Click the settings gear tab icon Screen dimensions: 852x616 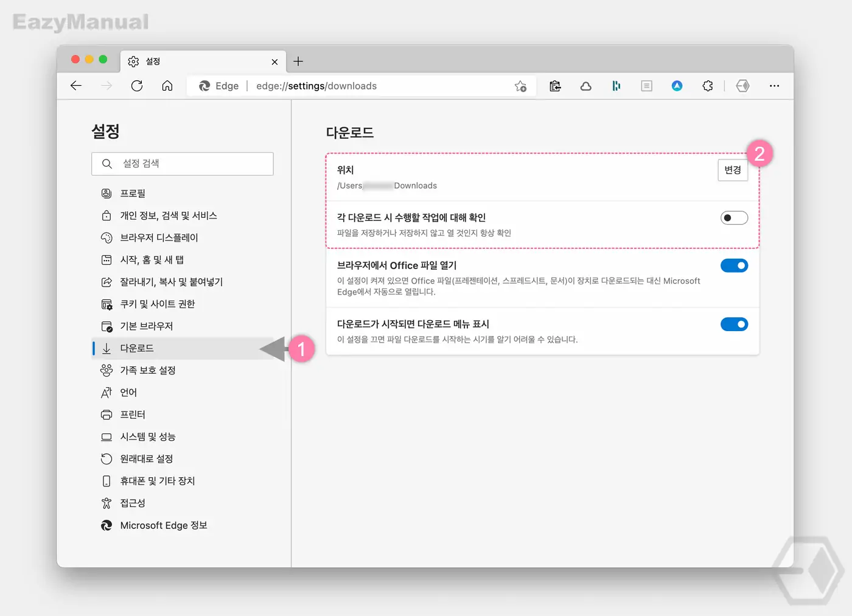click(133, 61)
